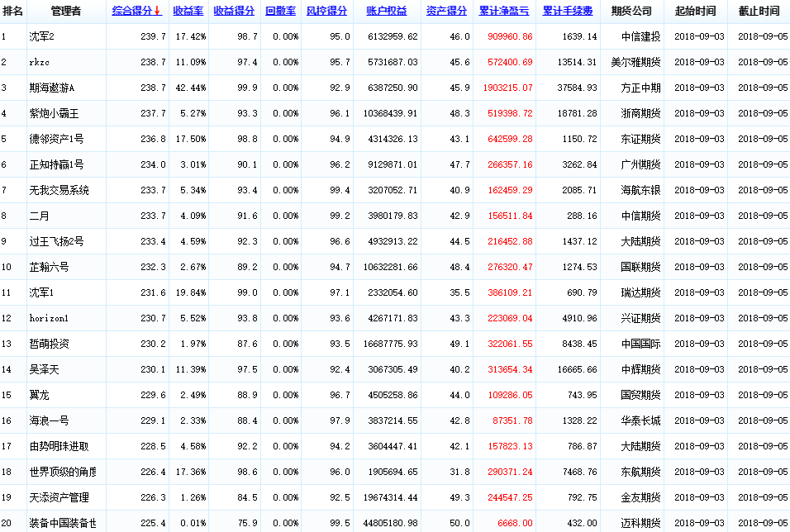Click the 收益率 column header link
This screenshot has height=532, width=790.
[x=188, y=11]
